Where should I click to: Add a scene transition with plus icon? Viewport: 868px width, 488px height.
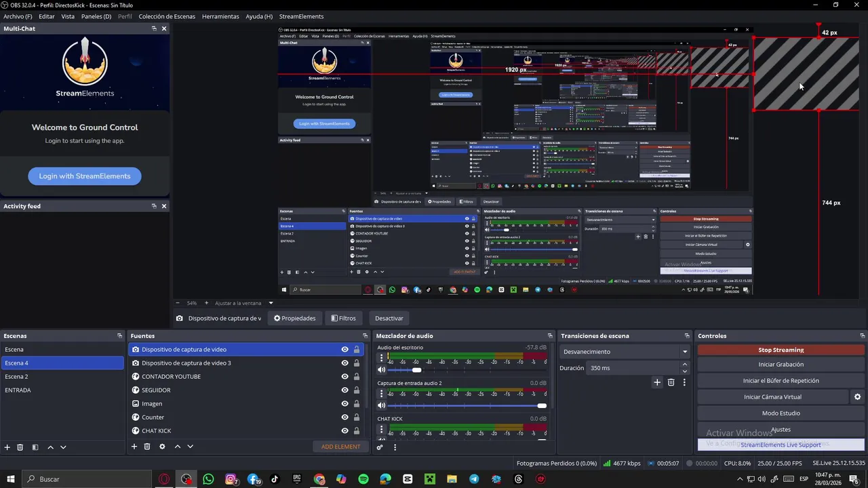[657, 382]
